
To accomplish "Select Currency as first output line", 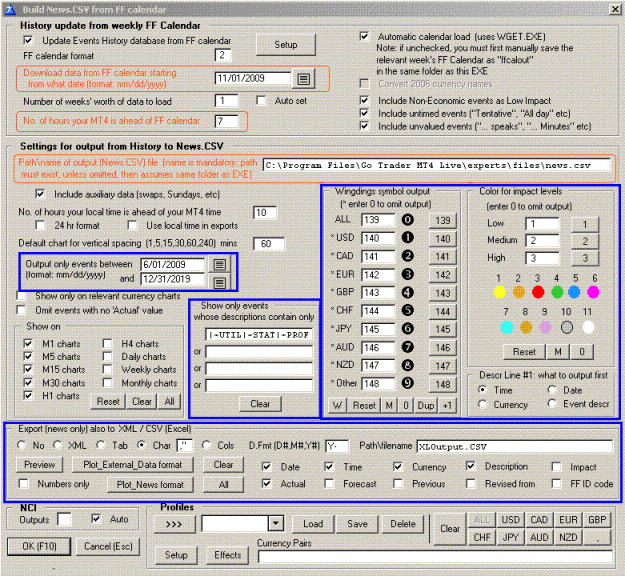I will tap(482, 404).
